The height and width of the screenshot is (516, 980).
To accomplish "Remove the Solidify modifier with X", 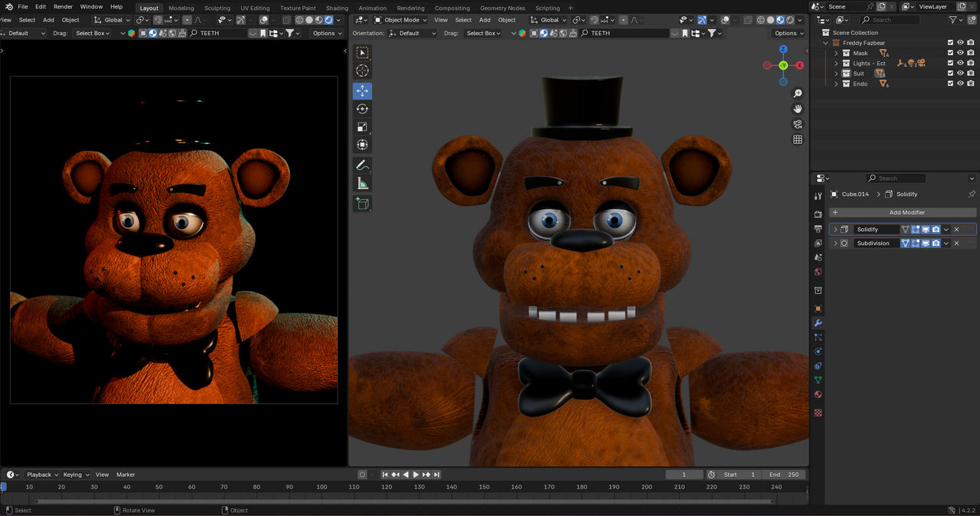I will point(956,230).
